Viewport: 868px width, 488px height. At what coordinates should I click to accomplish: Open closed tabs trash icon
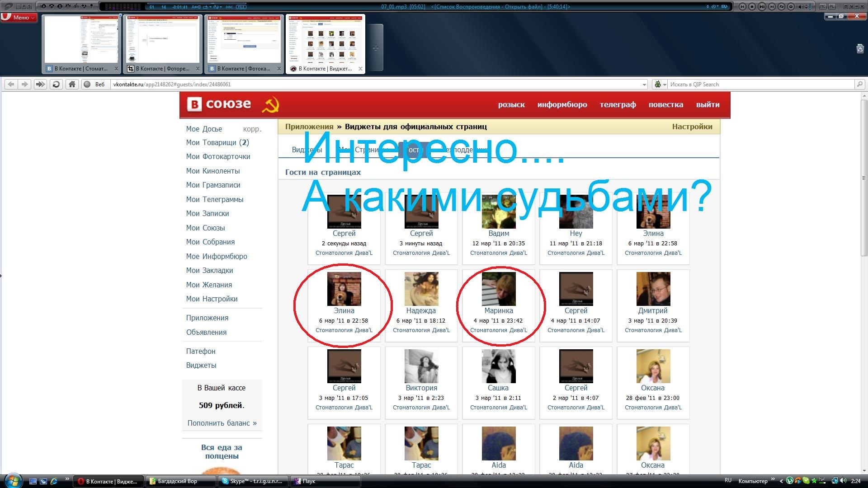coord(860,49)
